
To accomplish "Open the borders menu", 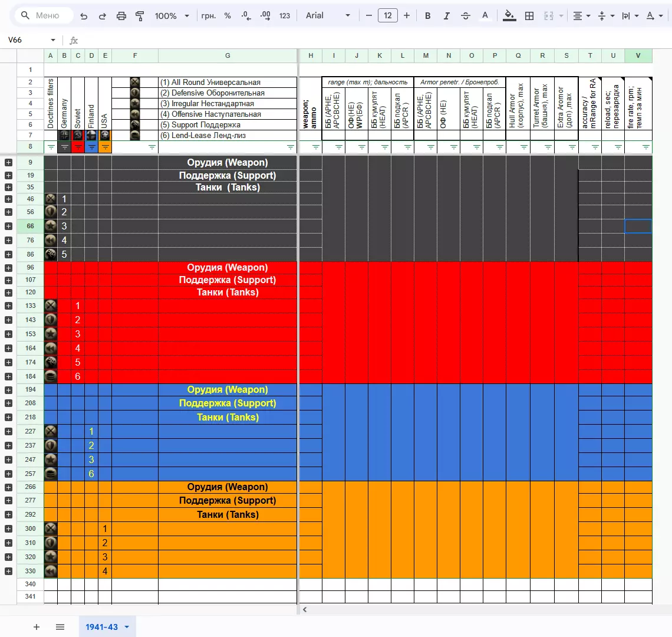I will [x=529, y=16].
